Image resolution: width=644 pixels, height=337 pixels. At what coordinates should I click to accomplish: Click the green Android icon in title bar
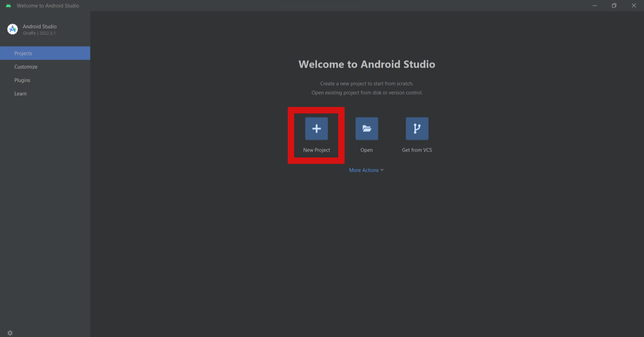coord(8,6)
